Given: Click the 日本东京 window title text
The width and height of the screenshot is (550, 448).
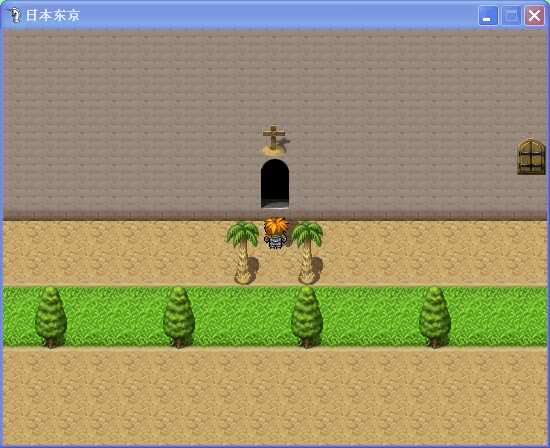Looking at the screenshot, I should point(53,15).
